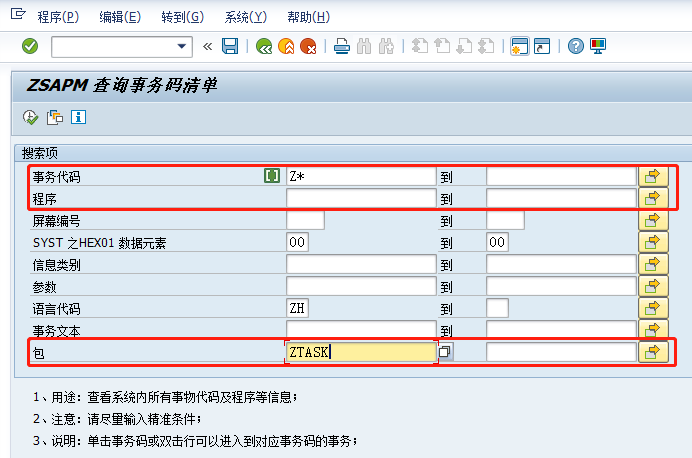The image size is (692, 458).
Task: Click the green selection option icon beside 事务代码
Action: coord(272,176)
